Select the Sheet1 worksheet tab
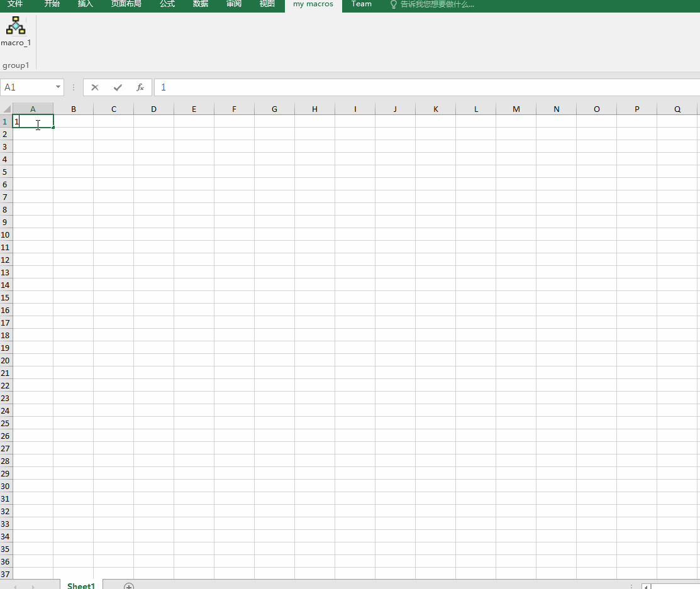700x589 pixels. point(81,585)
